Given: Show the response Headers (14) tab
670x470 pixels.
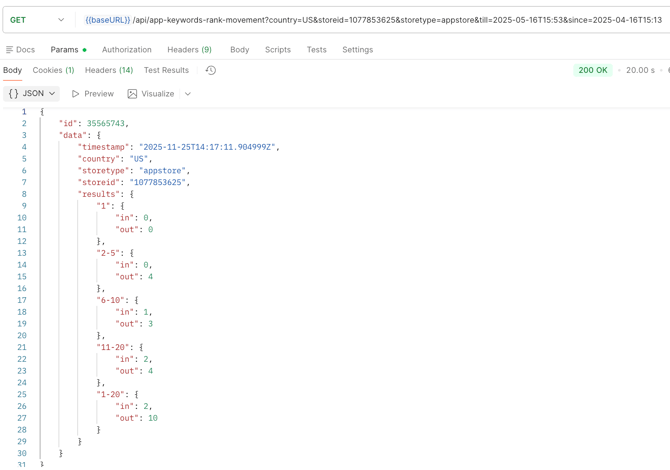Looking at the screenshot, I should click(x=109, y=71).
